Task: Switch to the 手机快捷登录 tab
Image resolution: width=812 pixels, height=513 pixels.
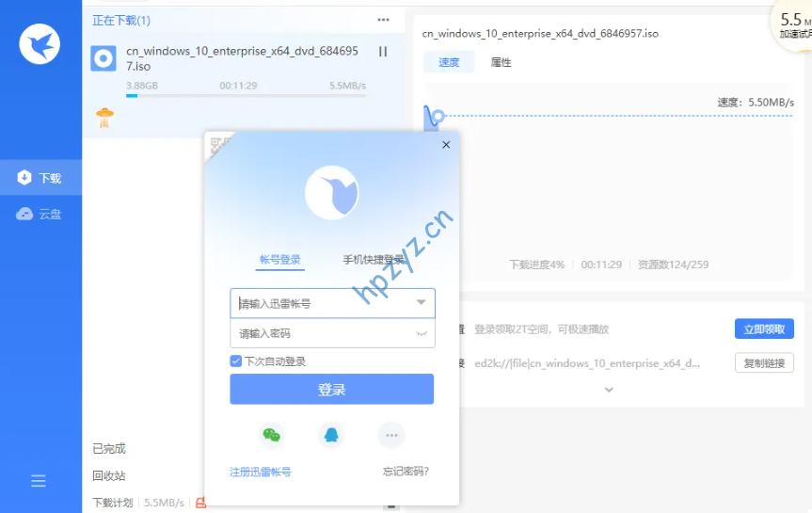Action: click(x=373, y=260)
